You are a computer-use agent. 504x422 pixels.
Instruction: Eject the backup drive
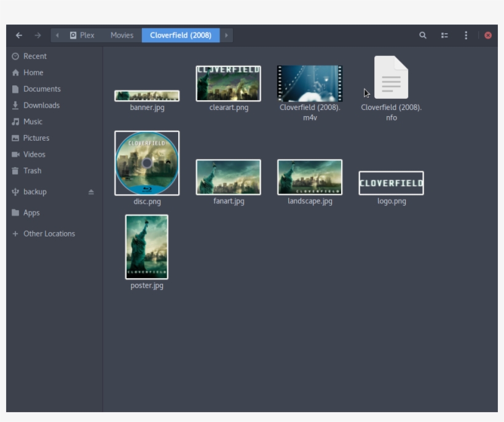(x=91, y=192)
